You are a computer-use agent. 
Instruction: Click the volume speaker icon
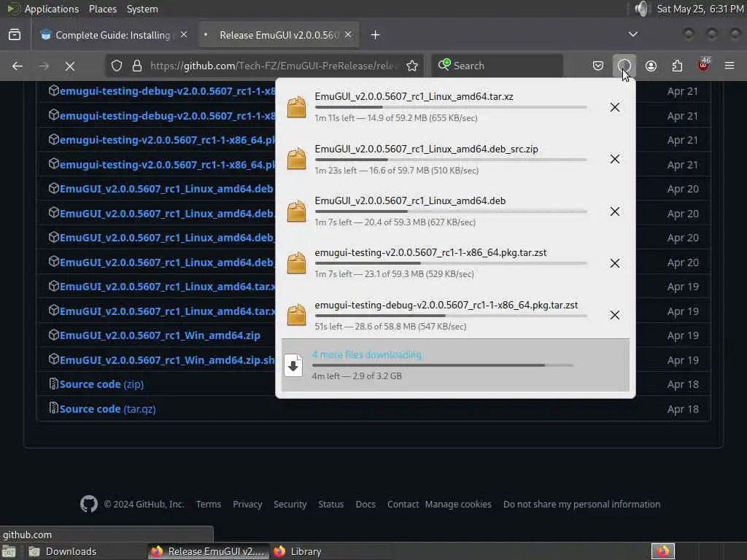coord(641,9)
